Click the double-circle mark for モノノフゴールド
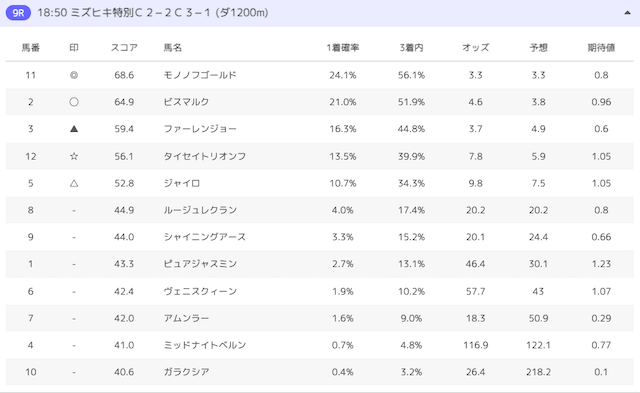 (74, 75)
